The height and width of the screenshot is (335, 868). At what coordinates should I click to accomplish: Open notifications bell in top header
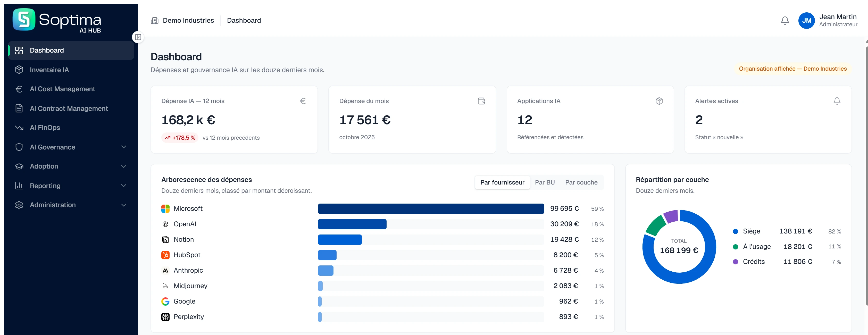785,21
